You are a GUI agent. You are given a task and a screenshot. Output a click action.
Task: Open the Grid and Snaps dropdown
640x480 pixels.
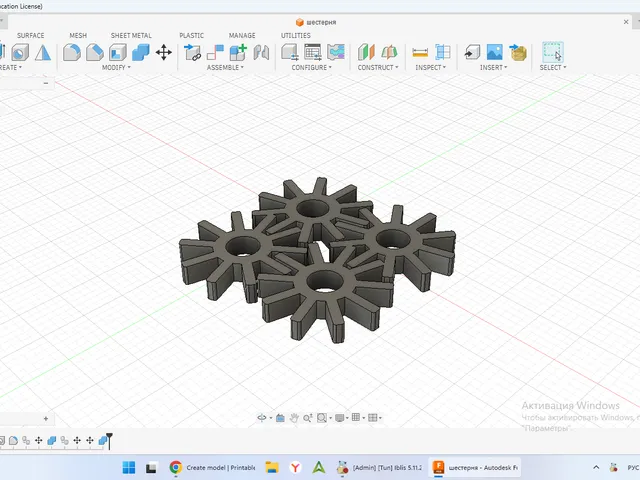tap(358, 418)
